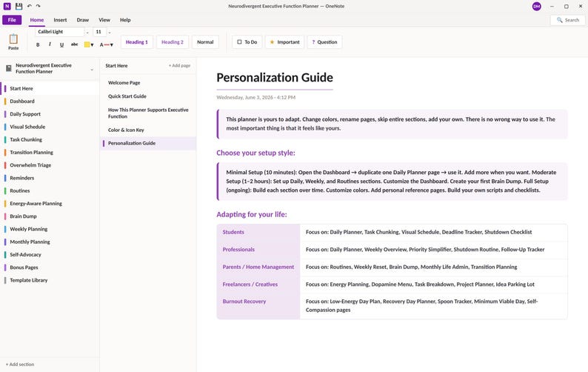Open How This Planner Supports page
The image size is (588, 372).
148,113
